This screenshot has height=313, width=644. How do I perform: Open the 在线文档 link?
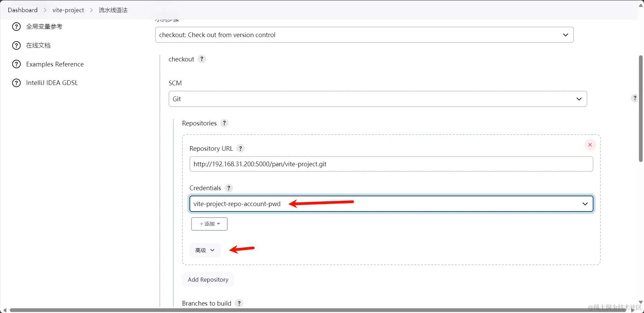click(x=38, y=46)
